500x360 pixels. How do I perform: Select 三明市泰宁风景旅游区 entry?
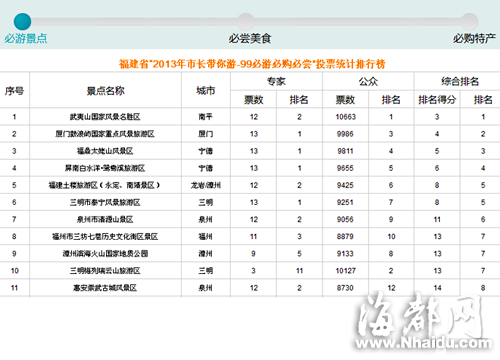pos(105,202)
